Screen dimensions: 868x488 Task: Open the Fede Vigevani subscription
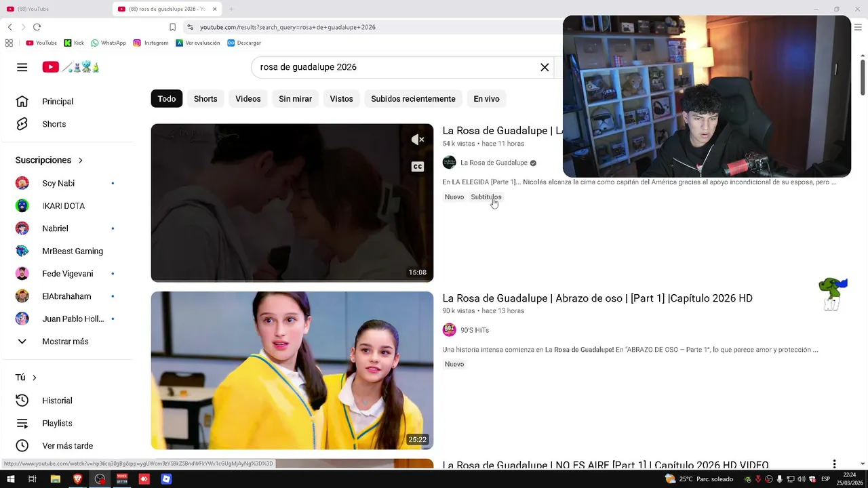(68, 274)
